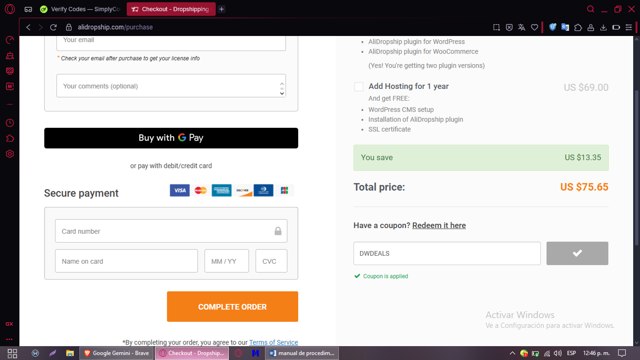This screenshot has width=640, height=360.
Task: Open the downloads toolbar icon
Action: coord(603,27)
